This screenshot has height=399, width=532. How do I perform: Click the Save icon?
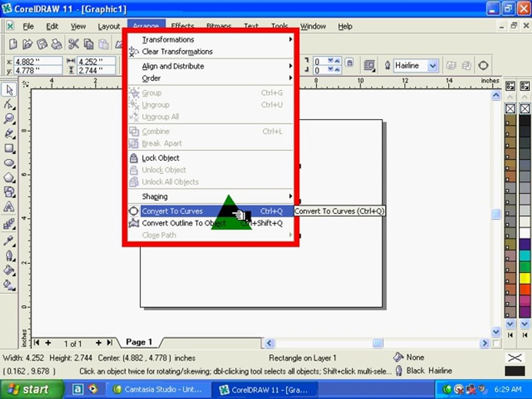pos(42,44)
